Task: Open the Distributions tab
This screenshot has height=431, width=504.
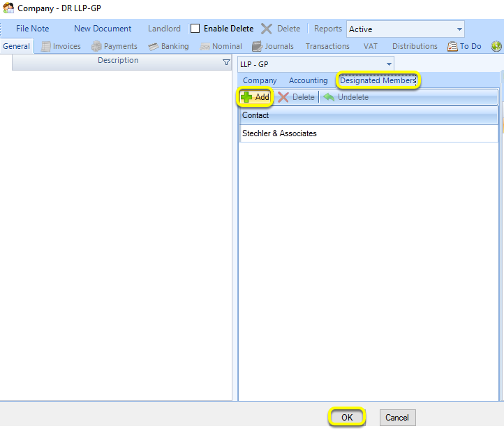Action: pyautogui.click(x=415, y=46)
